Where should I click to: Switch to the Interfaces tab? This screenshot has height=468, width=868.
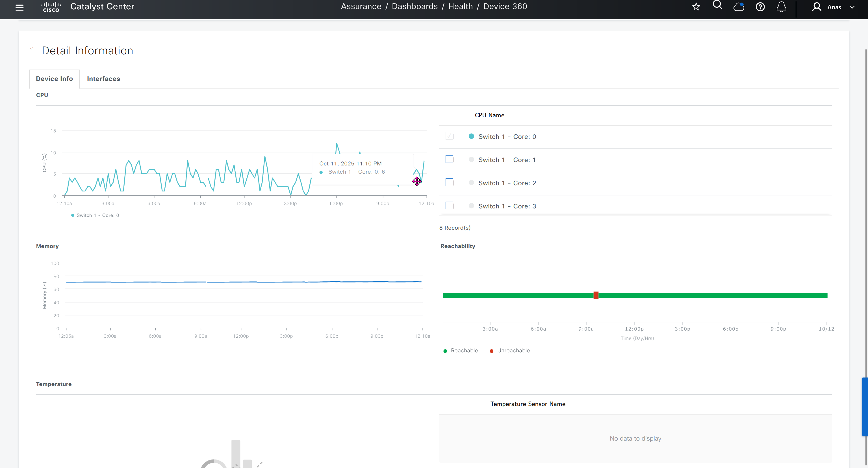tap(103, 79)
